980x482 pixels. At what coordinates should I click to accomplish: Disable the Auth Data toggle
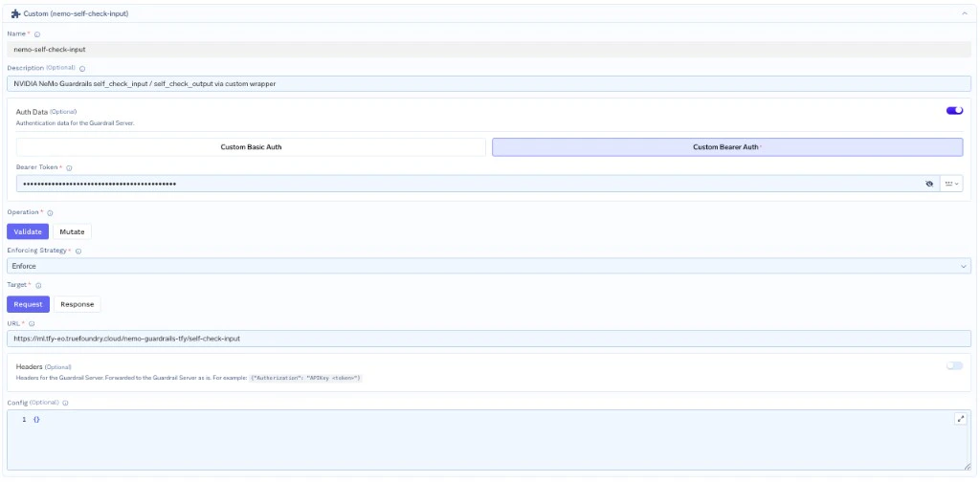[x=954, y=111]
